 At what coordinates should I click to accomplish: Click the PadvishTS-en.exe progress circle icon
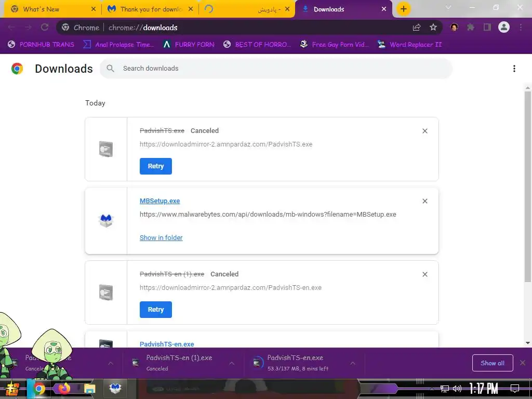click(x=257, y=363)
